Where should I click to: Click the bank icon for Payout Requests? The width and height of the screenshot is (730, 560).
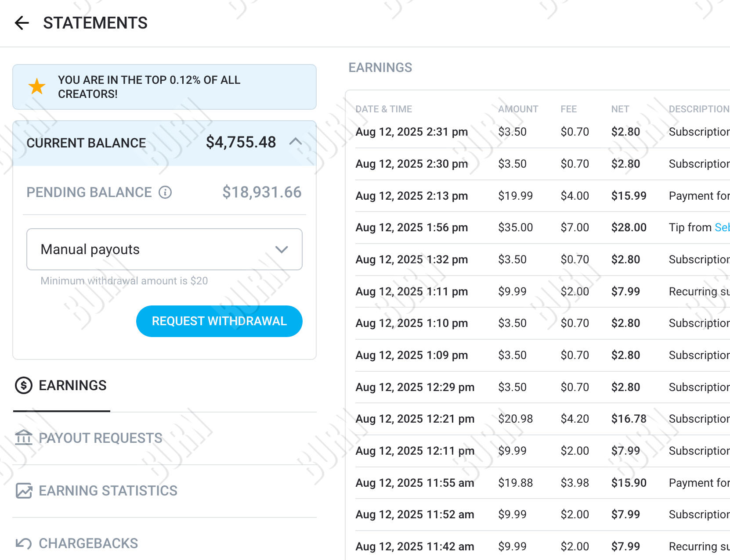coord(24,438)
